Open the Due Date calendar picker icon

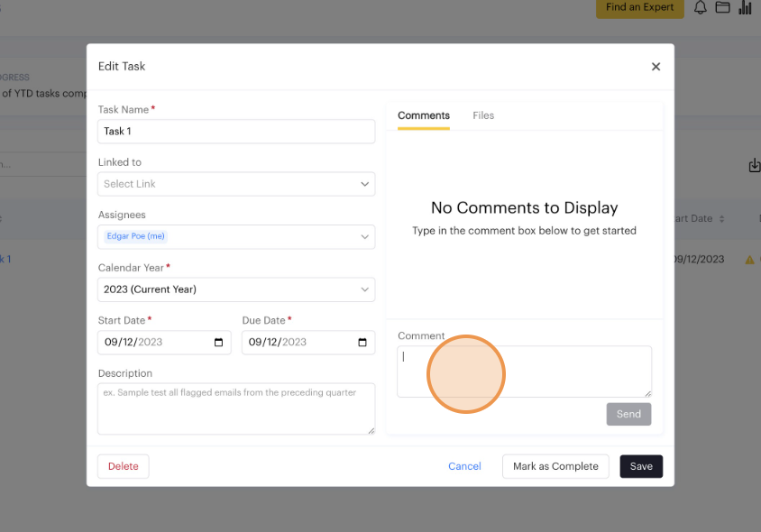point(362,343)
